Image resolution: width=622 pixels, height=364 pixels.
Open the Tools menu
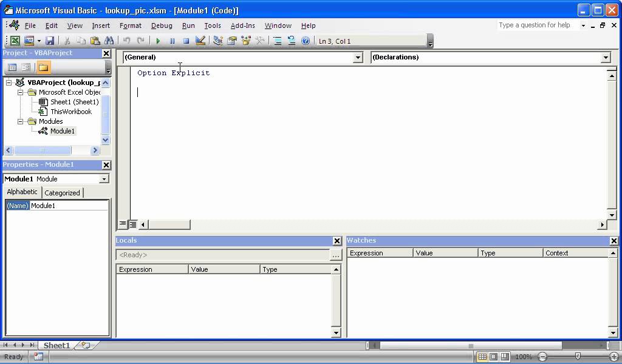(x=213, y=25)
